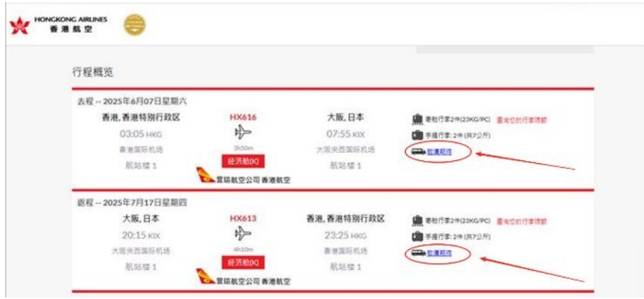
Task: Click hand baggage icon for outbound flight
Action: 417,135
